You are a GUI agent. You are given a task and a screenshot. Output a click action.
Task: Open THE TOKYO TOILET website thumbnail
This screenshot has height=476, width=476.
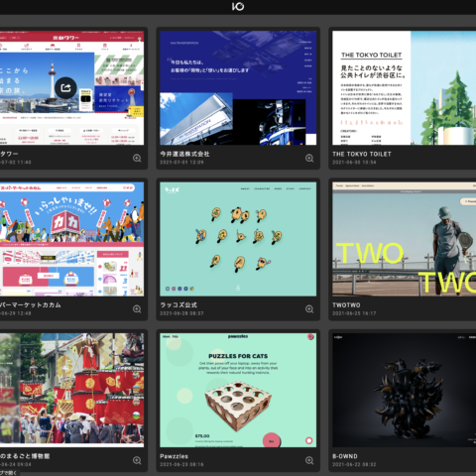click(404, 88)
